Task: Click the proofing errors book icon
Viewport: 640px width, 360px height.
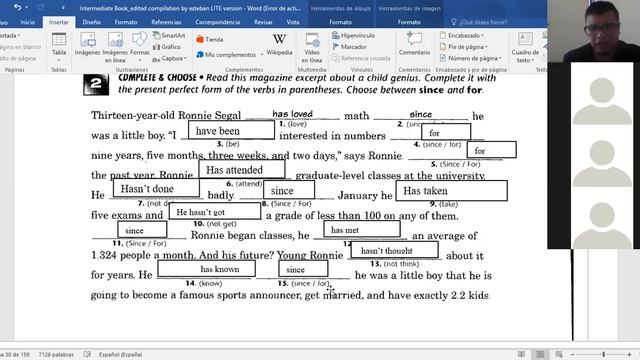Action: (x=87, y=354)
